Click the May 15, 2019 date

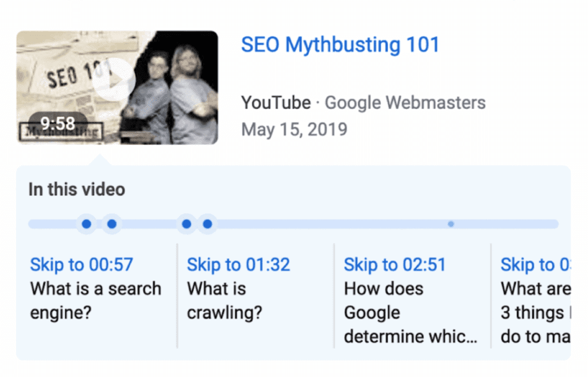click(295, 129)
